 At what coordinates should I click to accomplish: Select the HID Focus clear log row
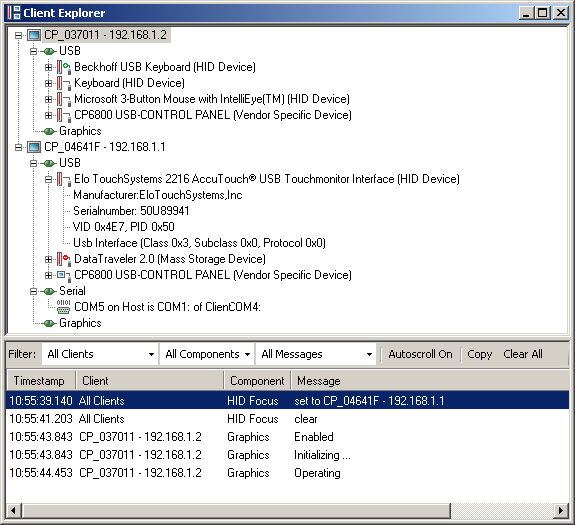tap(287, 419)
